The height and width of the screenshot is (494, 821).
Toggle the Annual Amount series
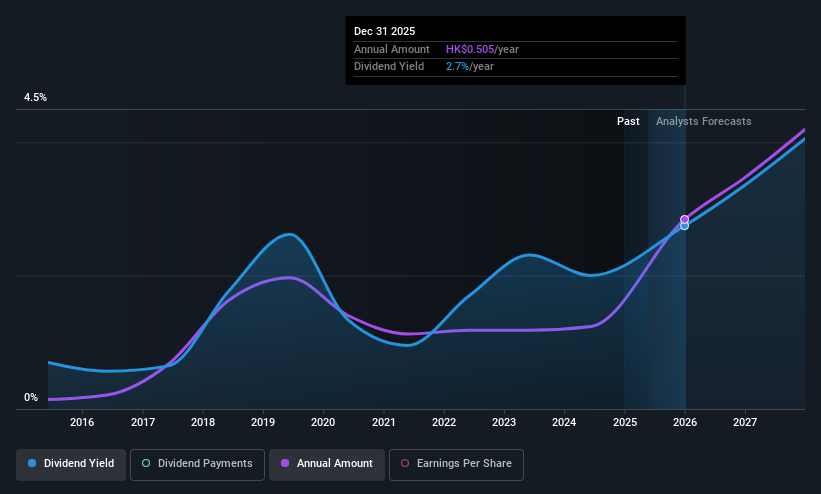pos(327,464)
